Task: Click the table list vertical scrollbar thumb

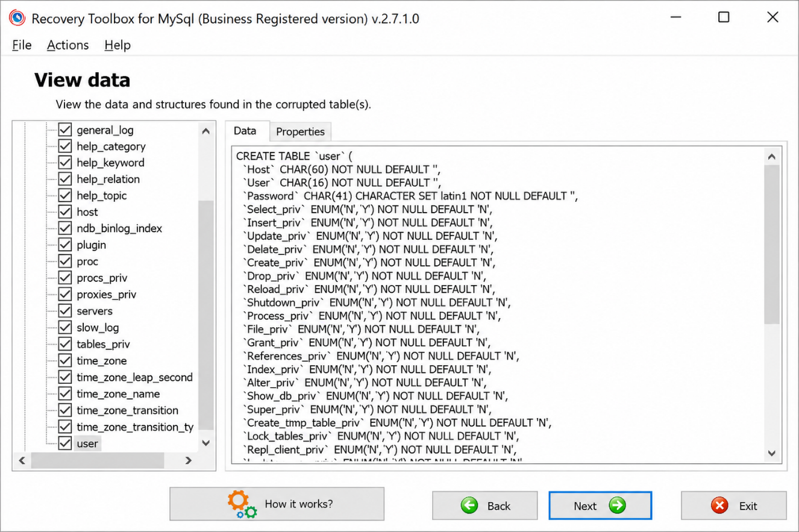Action: pyautogui.click(x=205, y=315)
